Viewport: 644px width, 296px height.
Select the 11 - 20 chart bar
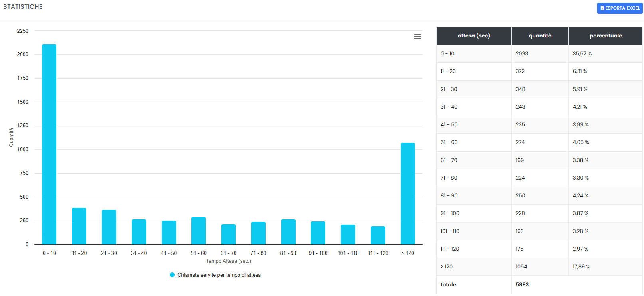[x=79, y=226]
